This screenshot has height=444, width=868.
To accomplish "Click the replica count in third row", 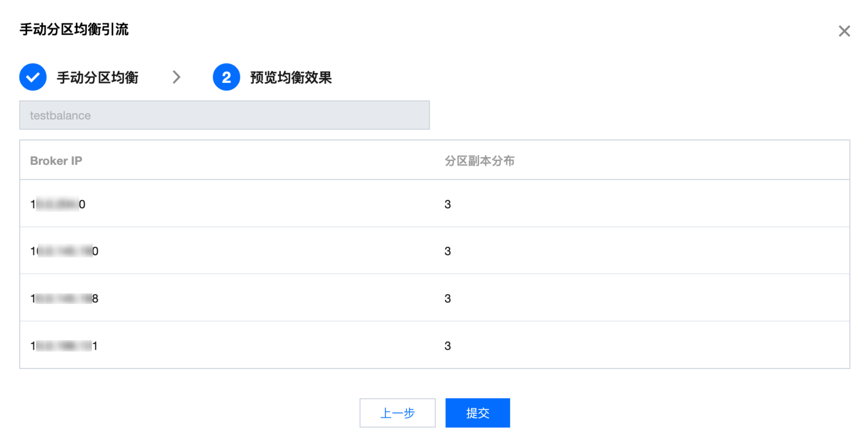I will point(447,298).
